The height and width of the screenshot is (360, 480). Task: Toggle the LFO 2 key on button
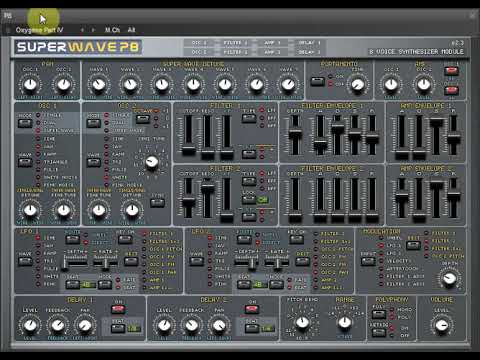tap(296, 240)
